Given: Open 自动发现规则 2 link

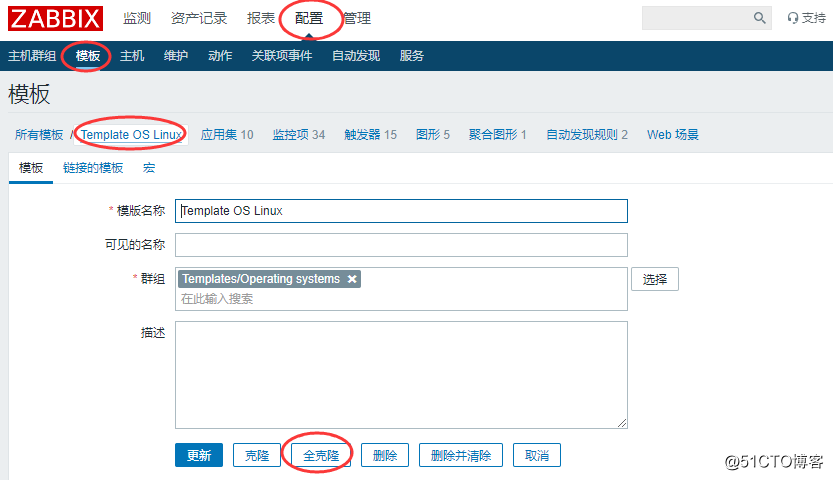Looking at the screenshot, I should pos(587,135).
